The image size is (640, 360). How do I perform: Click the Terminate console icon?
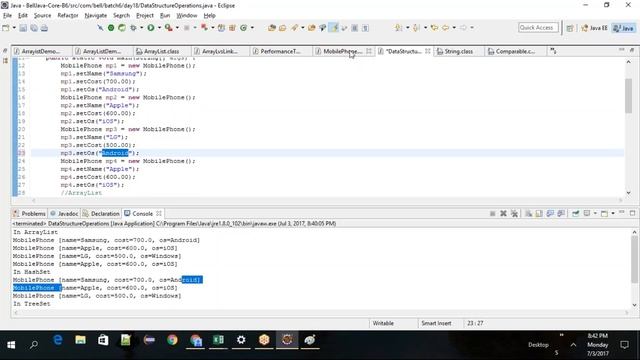click(x=493, y=213)
